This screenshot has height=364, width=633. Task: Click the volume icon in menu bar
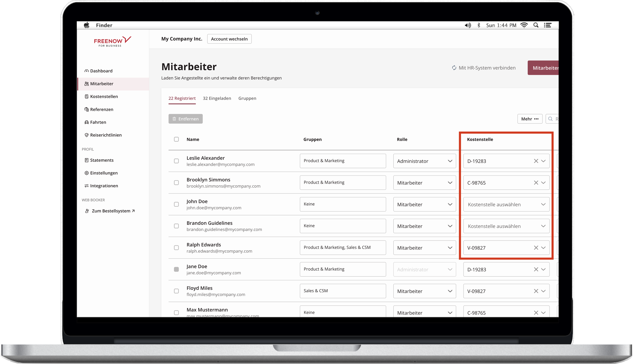(x=468, y=25)
